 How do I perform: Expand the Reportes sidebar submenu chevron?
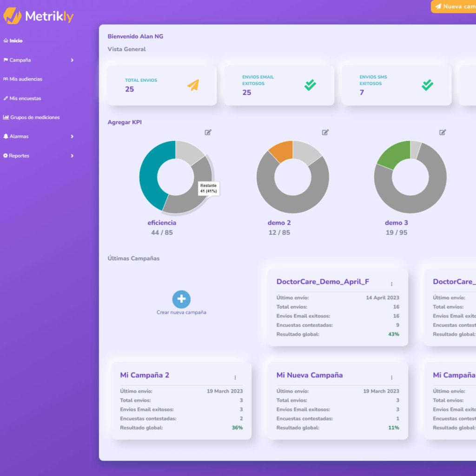[72, 156]
